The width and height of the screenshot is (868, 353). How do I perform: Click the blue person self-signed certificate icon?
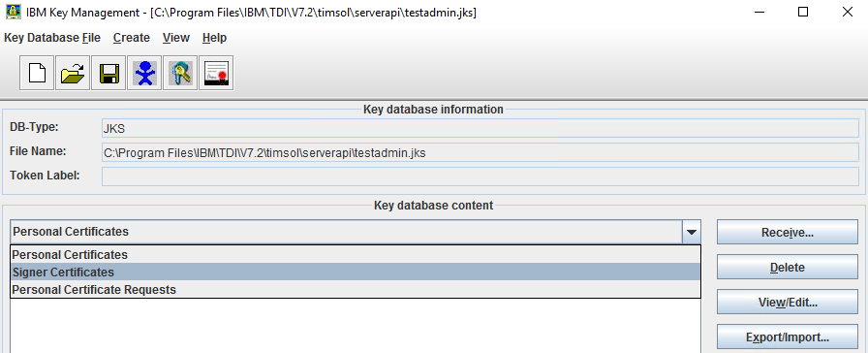144,73
